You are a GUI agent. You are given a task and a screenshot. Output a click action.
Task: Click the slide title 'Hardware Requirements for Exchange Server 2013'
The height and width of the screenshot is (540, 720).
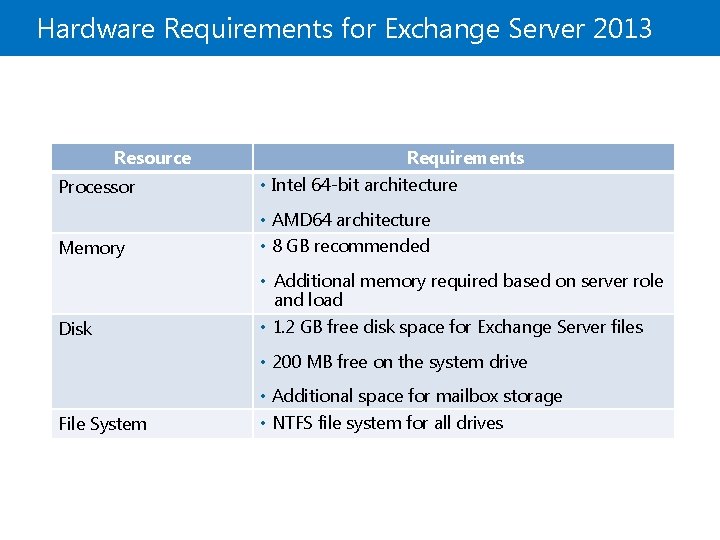pos(344,29)
